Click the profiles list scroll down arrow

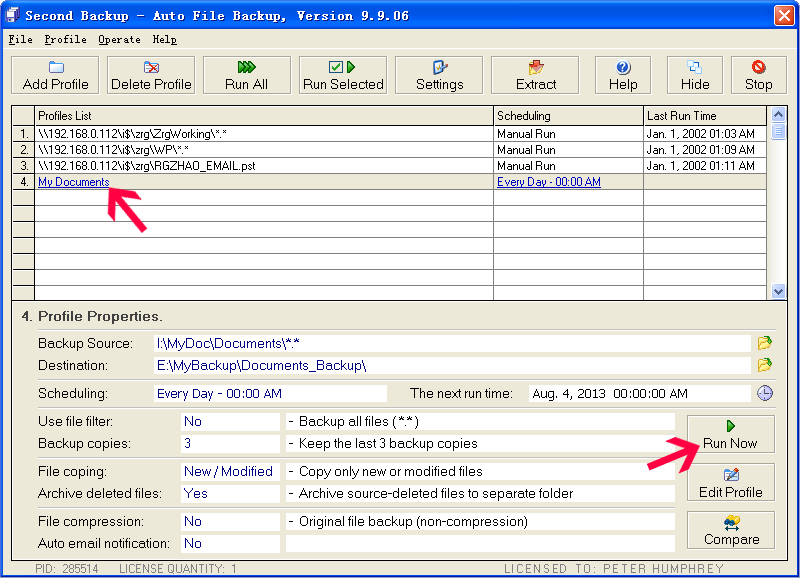click(x=778, y=291)
